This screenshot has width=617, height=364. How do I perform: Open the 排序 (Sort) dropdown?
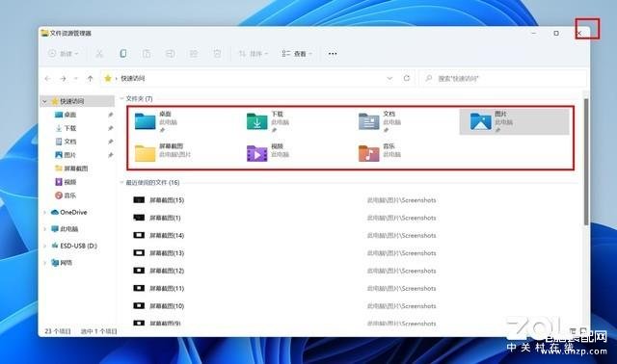[x=254, y=54]
